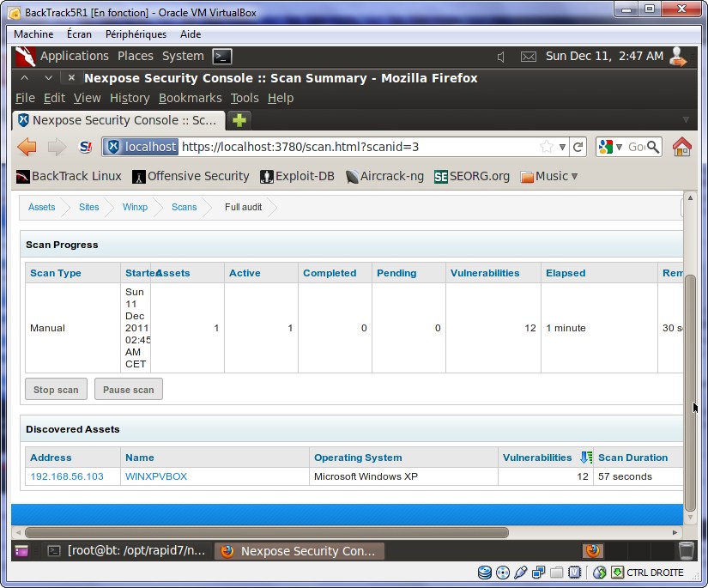The width and height of the screenshot is (708, 588).
Task: Click the Vulnerabilities sort arrow icon
Action: pyautogui.click(x=586, y=458)
